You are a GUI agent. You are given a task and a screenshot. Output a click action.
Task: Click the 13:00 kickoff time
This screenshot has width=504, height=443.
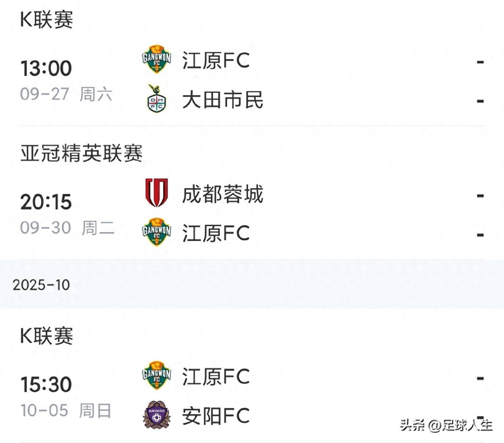point(46,68)
